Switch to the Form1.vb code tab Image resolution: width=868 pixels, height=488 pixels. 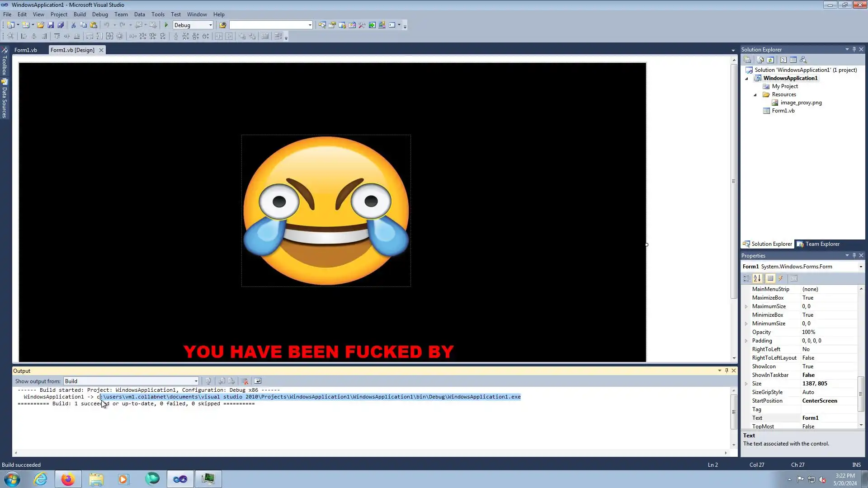coord(26,50)
